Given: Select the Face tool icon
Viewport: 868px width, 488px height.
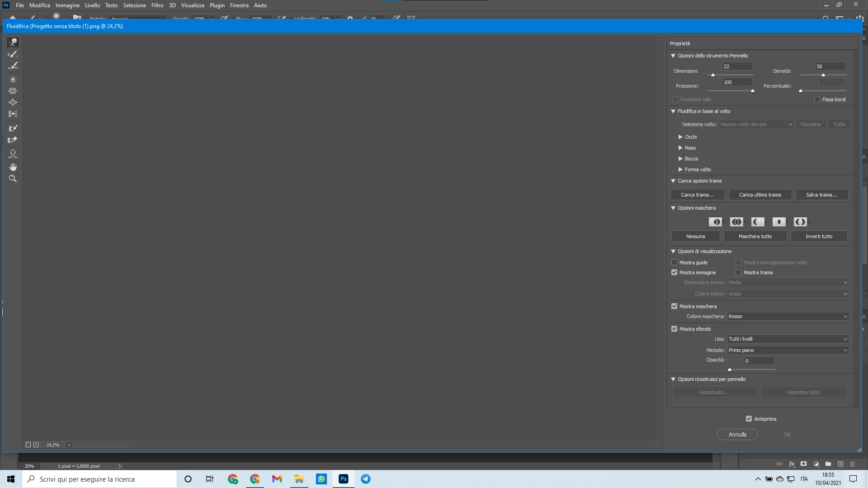Looking at the screenshot, I should tap(13, 154).
